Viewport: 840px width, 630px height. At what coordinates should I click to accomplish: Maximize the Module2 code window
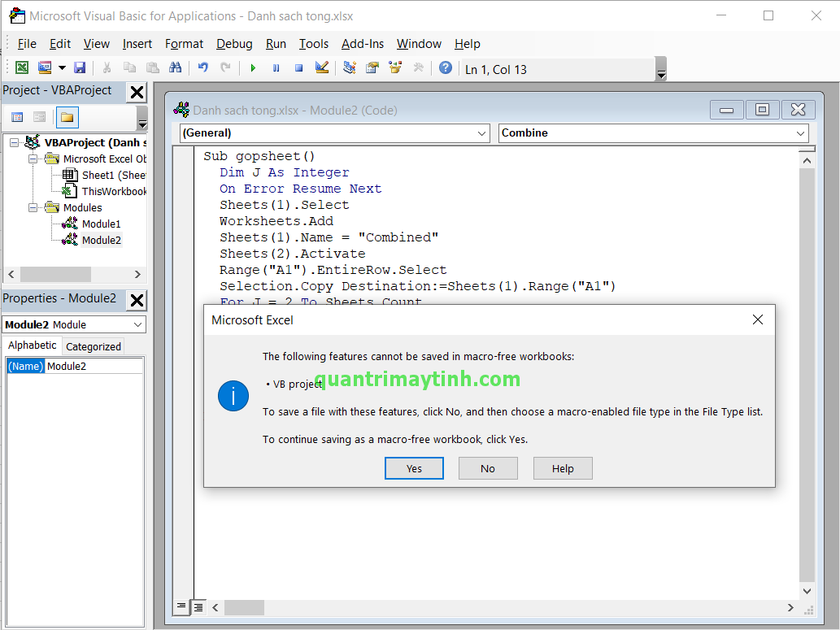click(x=762, y=110)
